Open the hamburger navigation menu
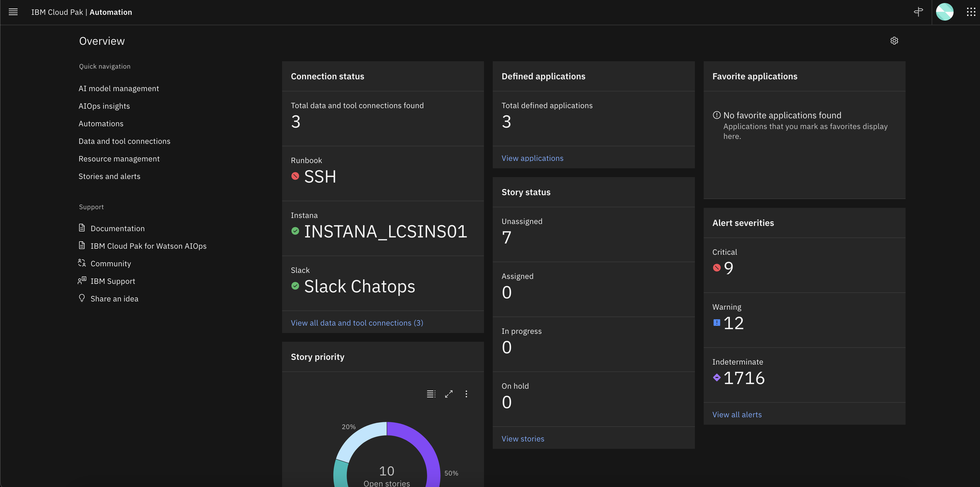980x487 pixels. point(13,12)
